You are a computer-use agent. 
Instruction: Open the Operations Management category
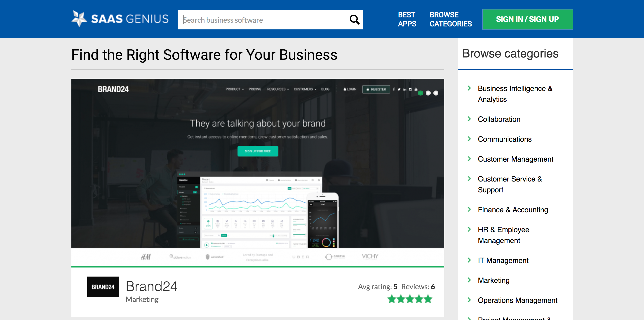517,301
